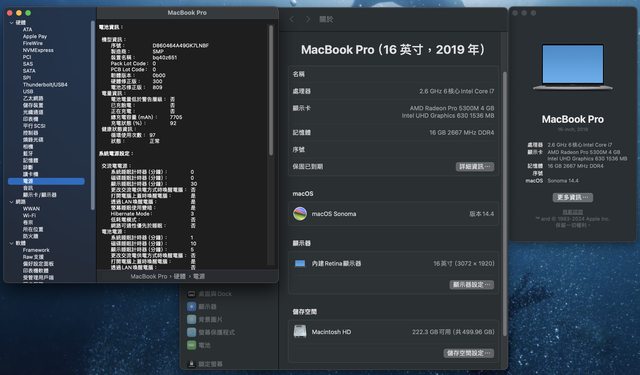Viewport: 640px width, 375px height.
Task: Click the 222.3 GB available storage text
Action: click(453, 332)
